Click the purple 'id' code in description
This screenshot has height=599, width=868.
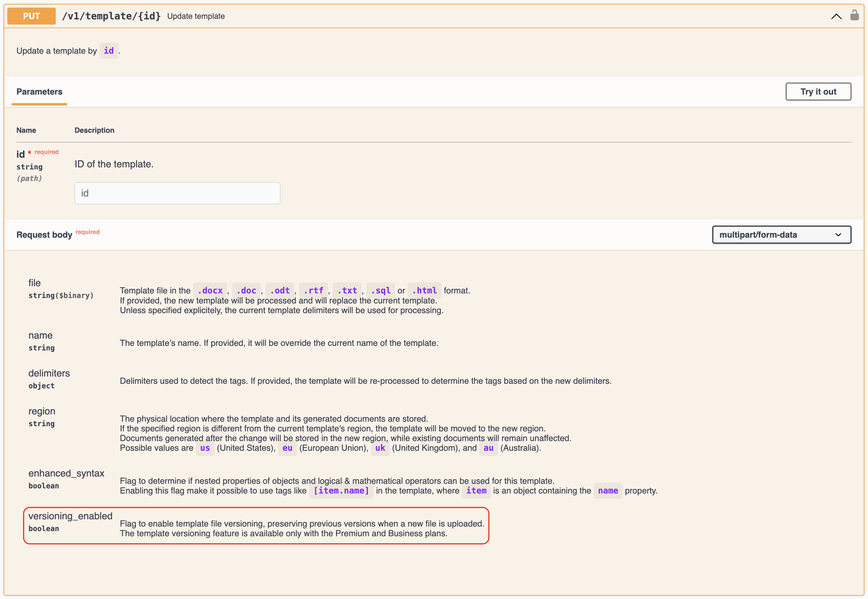click(x=109, y=51)
